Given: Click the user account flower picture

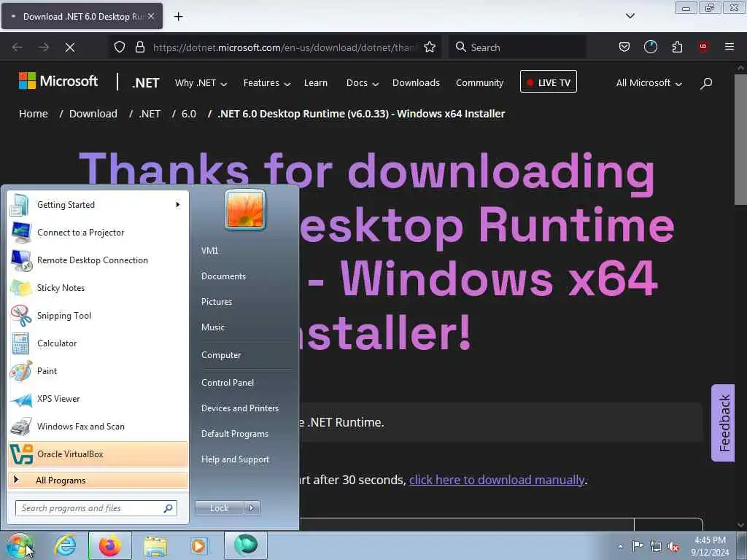Looking at the screenshot, I should pos(245,209).
